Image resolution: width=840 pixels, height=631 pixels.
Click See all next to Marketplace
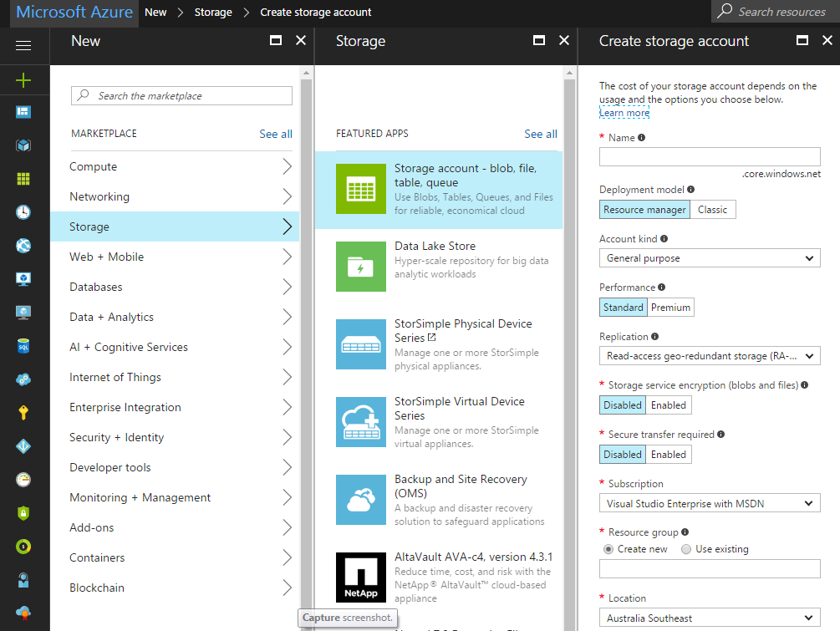click(x=276, y=134)
